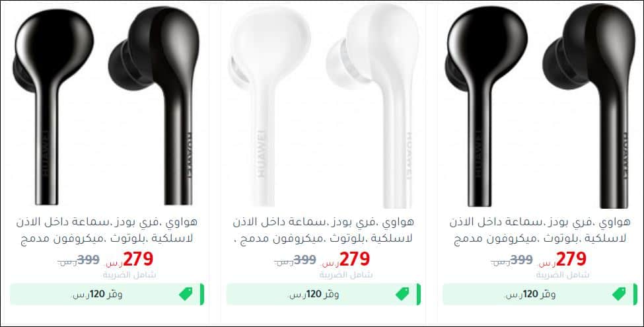Screen dimensions: 644x327
Task: Click the left card's 120 savings banner
Action: click(x=107, y=294)
